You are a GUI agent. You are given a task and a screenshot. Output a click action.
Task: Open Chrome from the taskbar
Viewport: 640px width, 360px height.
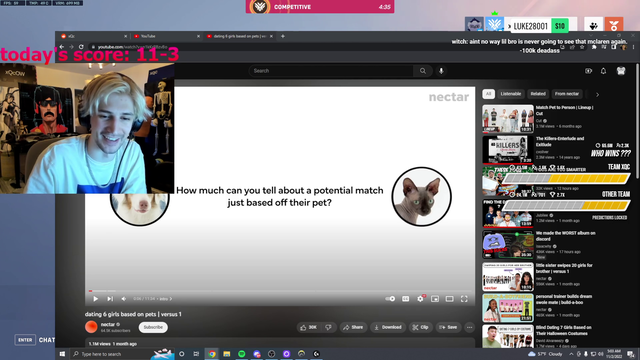212,354
